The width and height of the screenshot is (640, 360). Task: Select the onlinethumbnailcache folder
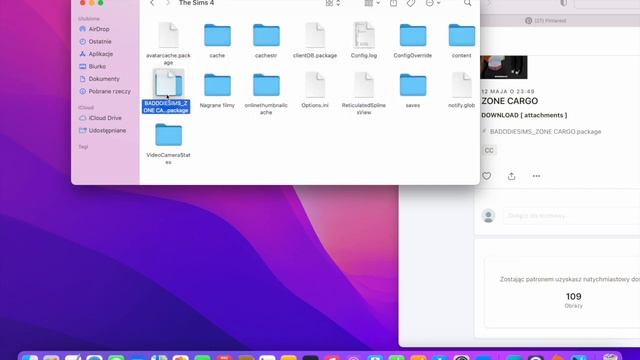pos(266,93)
